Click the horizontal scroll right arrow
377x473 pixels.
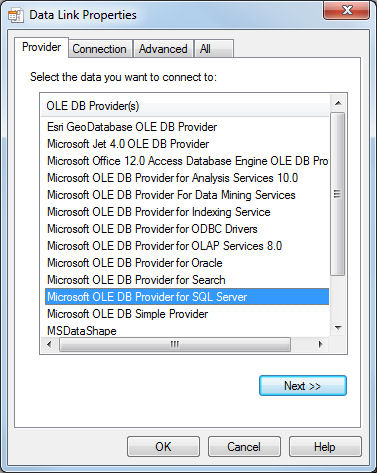coord(321,344)
